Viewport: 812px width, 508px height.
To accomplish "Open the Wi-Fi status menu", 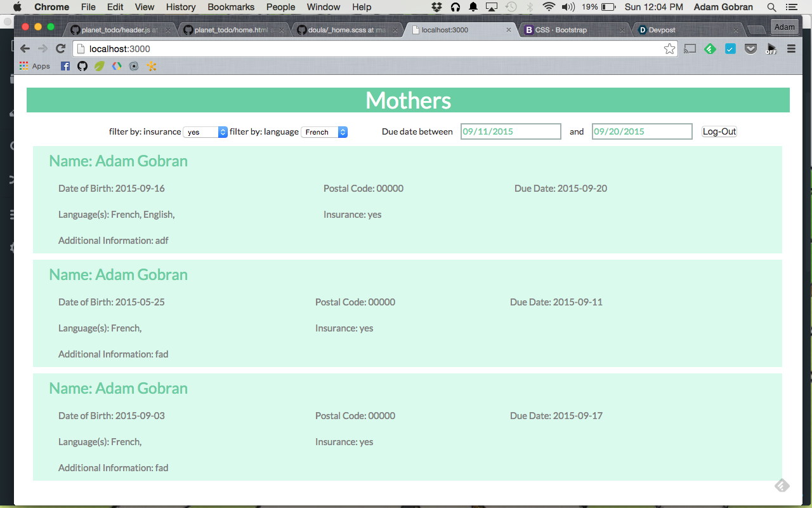I will coord(549,7).
